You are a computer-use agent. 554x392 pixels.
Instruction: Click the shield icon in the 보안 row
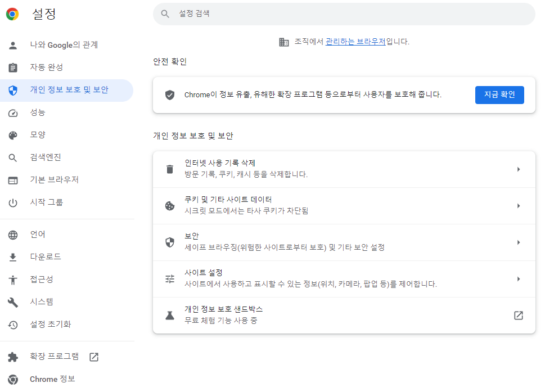click(x=170, y=242)
